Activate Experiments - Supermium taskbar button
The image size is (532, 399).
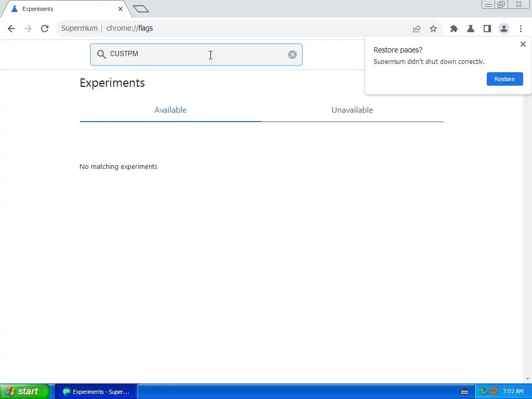(x=96, y=392)
